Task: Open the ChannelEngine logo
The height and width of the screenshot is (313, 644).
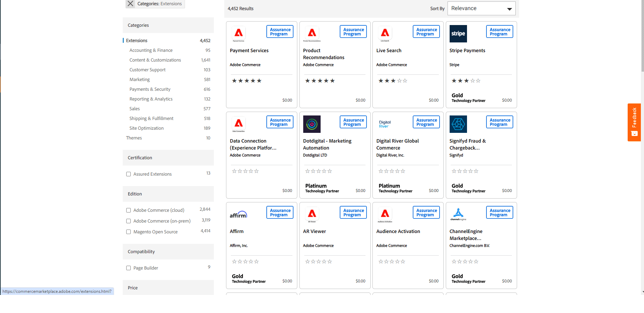Action: tap(458, 214)
